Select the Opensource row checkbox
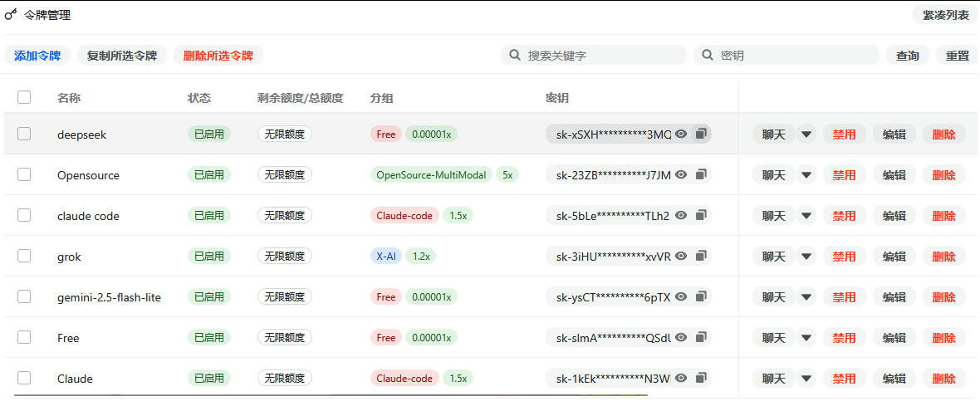This screenshot has width=980, height=411. tap(24, 174)
